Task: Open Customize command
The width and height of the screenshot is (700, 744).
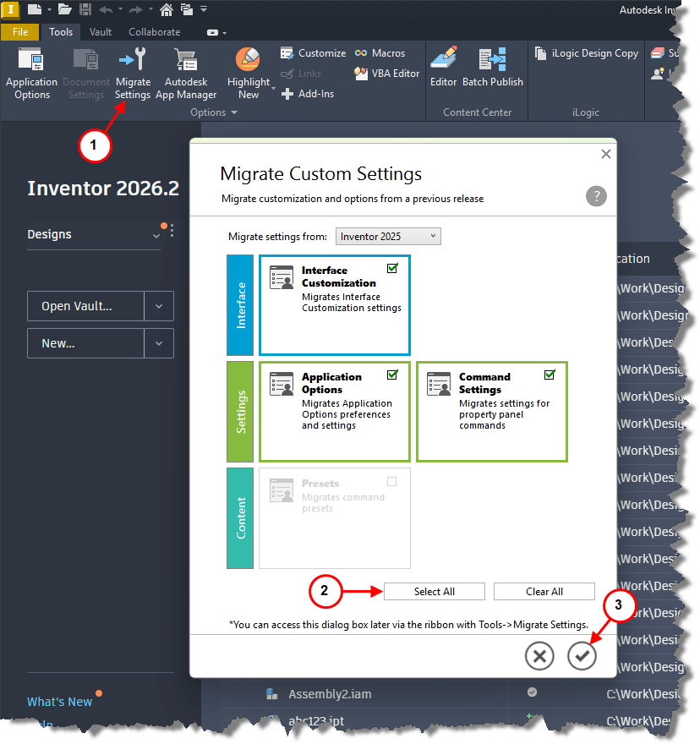Action: tap(313, 53)
